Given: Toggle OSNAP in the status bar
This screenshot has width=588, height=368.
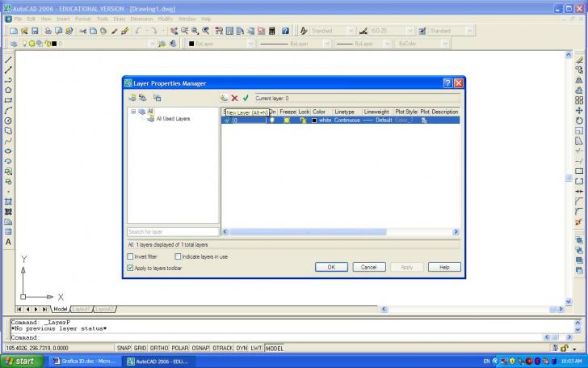Looking at the screenshot, I should (200, 348).
